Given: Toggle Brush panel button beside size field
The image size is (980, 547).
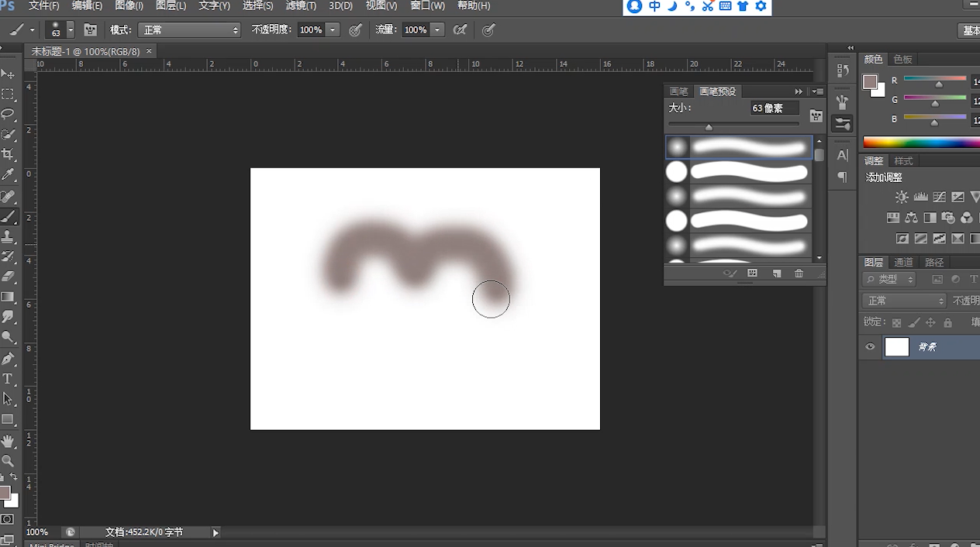Looking at the screenshot, I should pyautogui.click(x=816, y=116).
